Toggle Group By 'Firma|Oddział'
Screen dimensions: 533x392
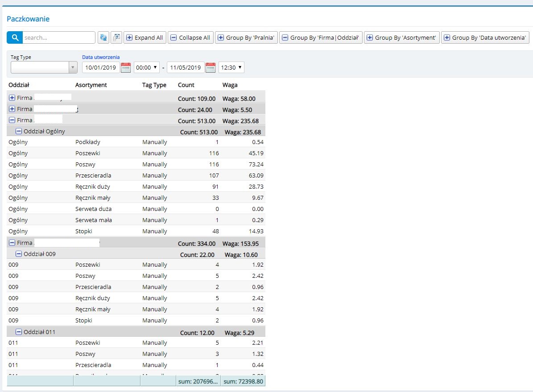[321, 37]
